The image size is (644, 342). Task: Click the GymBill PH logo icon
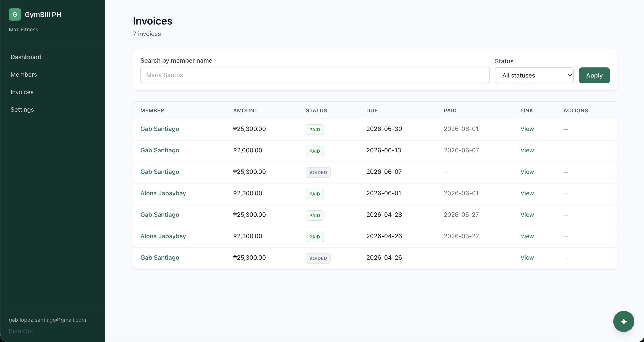point(15,14)
